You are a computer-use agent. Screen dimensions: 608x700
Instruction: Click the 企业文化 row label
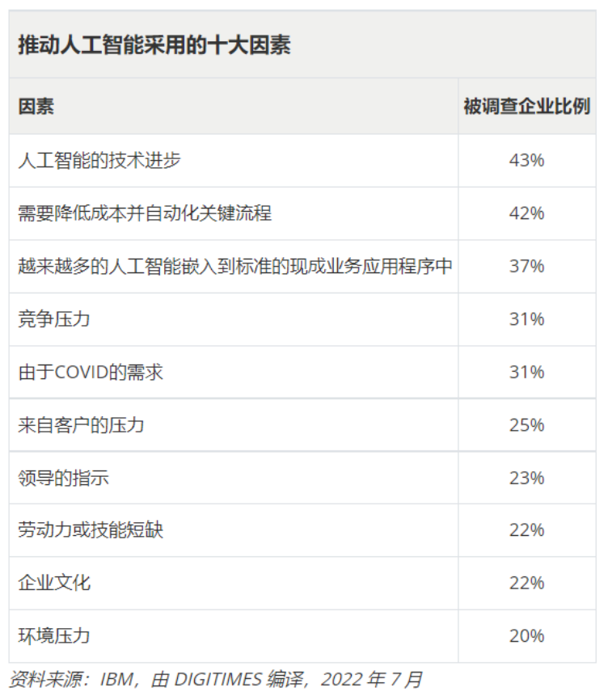tap(54, 583)
